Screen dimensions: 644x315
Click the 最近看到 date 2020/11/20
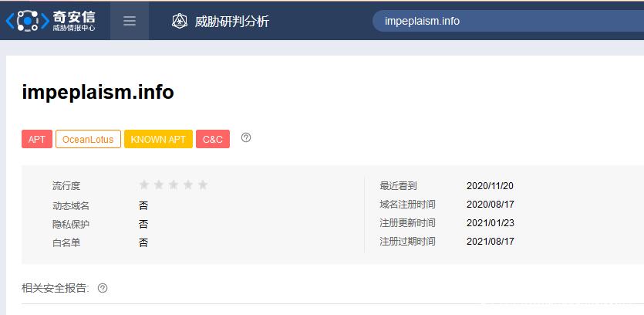pyautogui.click(x=490, y=186)
